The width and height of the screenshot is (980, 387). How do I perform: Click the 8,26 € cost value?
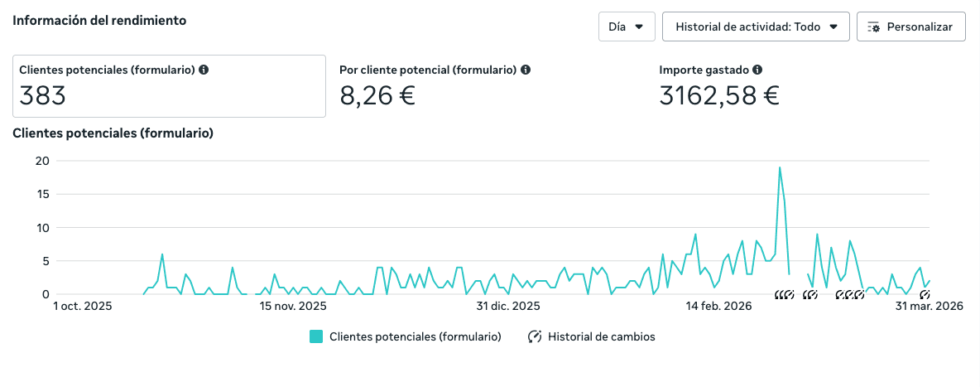click(x=377, y=96)
